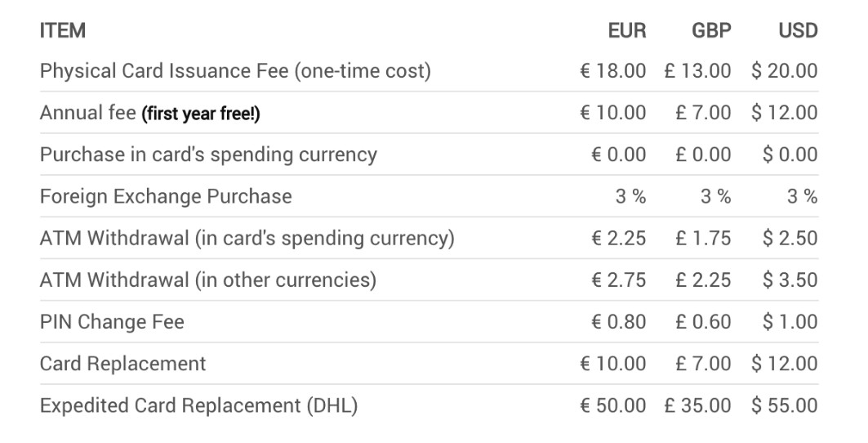This screenshot has height=443, width=868.
Task: Click the Annual fee label
Action: tap(87, 113)
